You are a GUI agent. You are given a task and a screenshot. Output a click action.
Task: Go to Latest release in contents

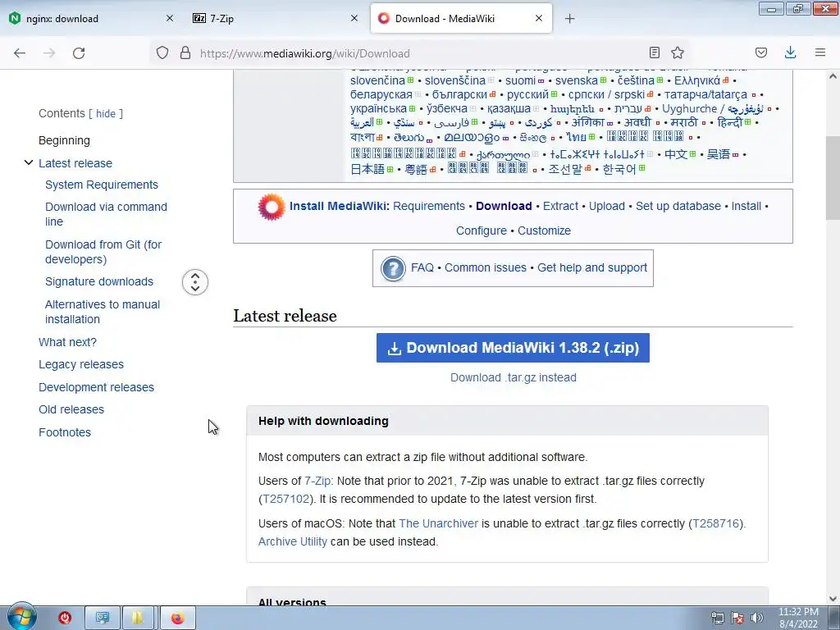pyautogui.click(x=75, y=163)
